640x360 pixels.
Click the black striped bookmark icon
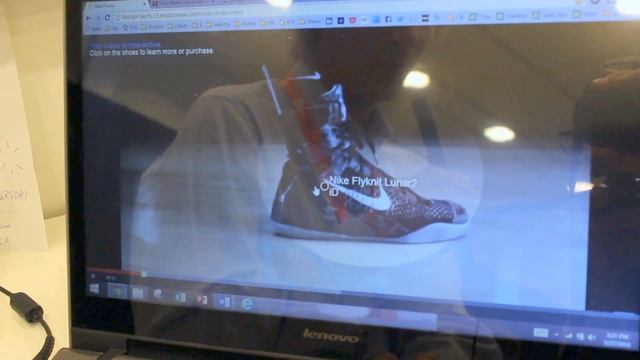point(425,18)
